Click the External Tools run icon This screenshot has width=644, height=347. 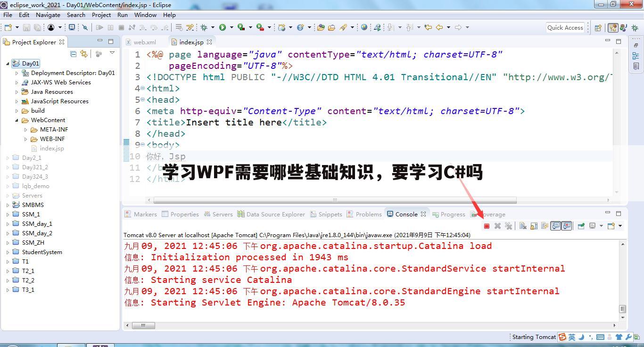260,27
